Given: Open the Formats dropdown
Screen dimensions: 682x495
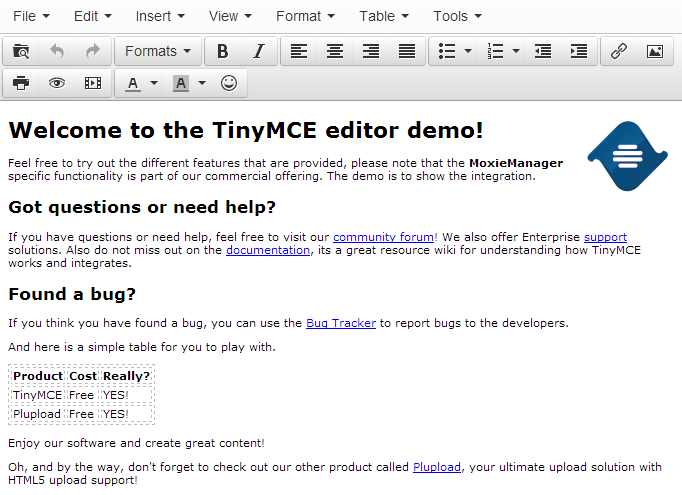Looking at the screenshot, I should 158,51.
